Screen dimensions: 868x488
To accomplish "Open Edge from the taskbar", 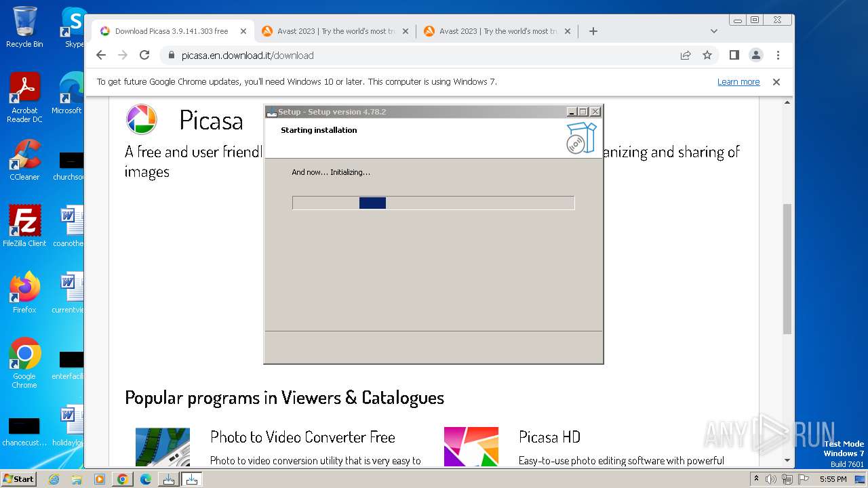I will point(146,479).
